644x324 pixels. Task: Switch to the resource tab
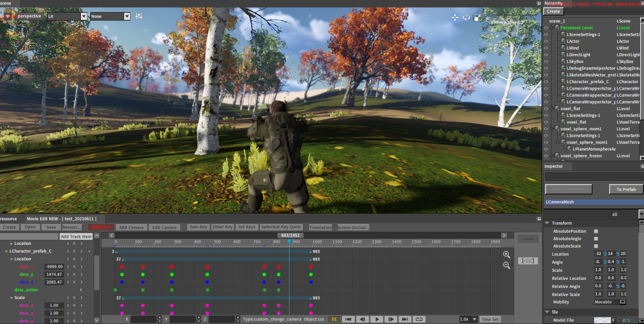pyautogui.click(x=9, y=219)
